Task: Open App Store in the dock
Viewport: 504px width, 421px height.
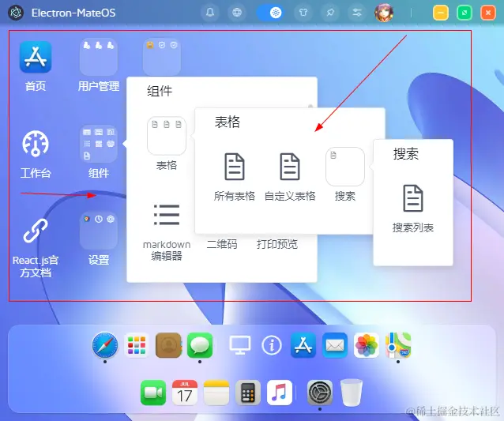Action: (x=303, y=345)
